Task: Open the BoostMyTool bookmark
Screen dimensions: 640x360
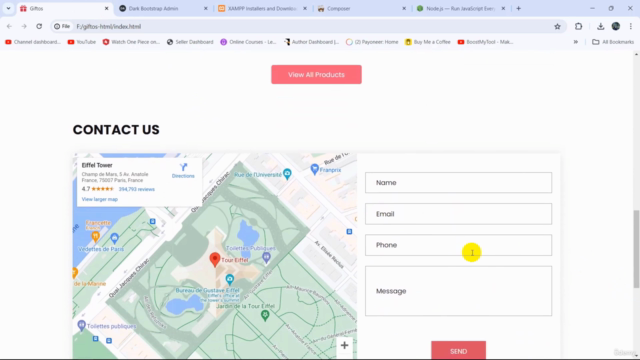Action: click(x=485, y=42)
